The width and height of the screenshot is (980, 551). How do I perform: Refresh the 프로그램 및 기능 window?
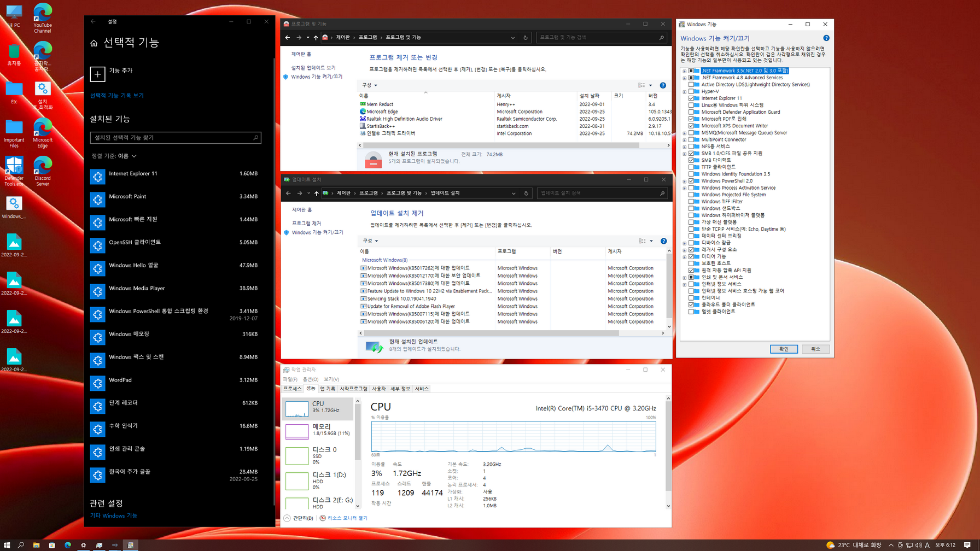(526, 38)
